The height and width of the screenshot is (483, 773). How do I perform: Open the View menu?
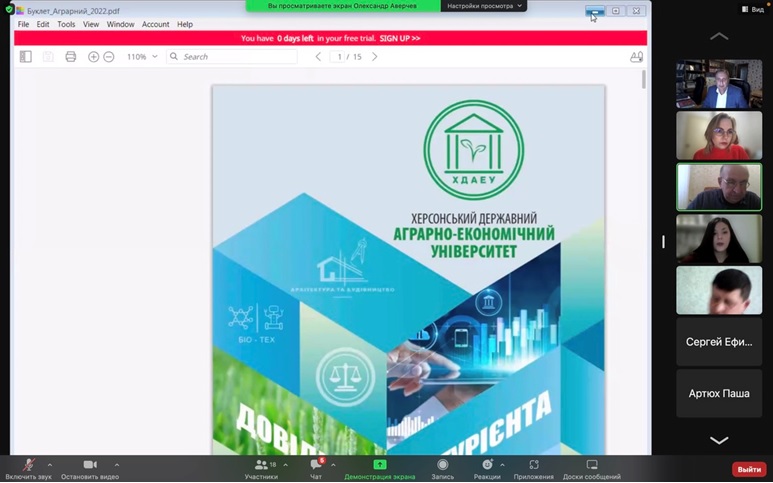(x=91, y=24)
